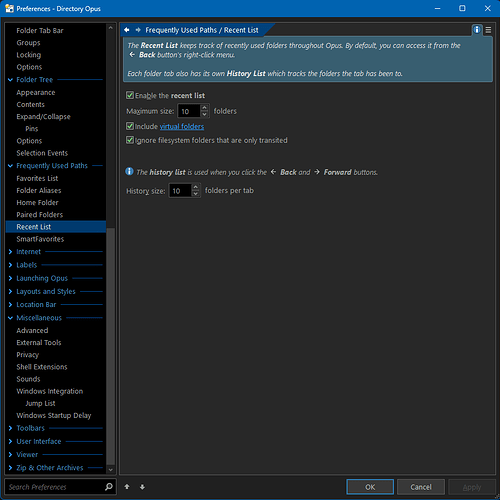Click the History size number field

[x=180, y=190]
